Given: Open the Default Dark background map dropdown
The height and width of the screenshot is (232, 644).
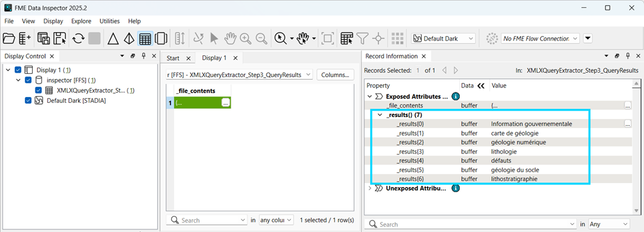Looking at the screenshot, I should coord(443,39).
